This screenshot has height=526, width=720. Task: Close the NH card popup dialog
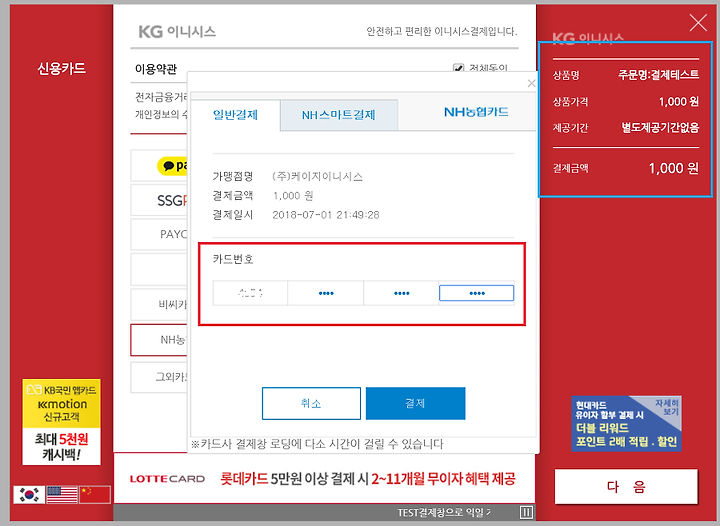coord(531,83)
